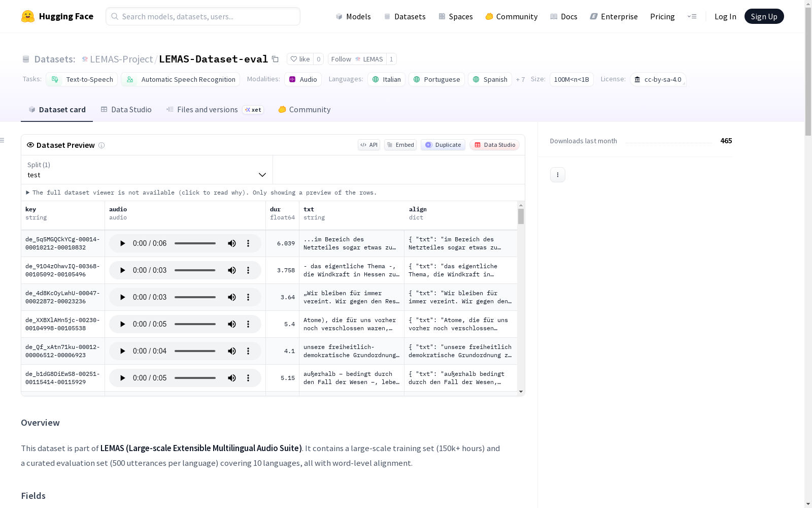Click the Spanish language tag

(x=490, y=79)
